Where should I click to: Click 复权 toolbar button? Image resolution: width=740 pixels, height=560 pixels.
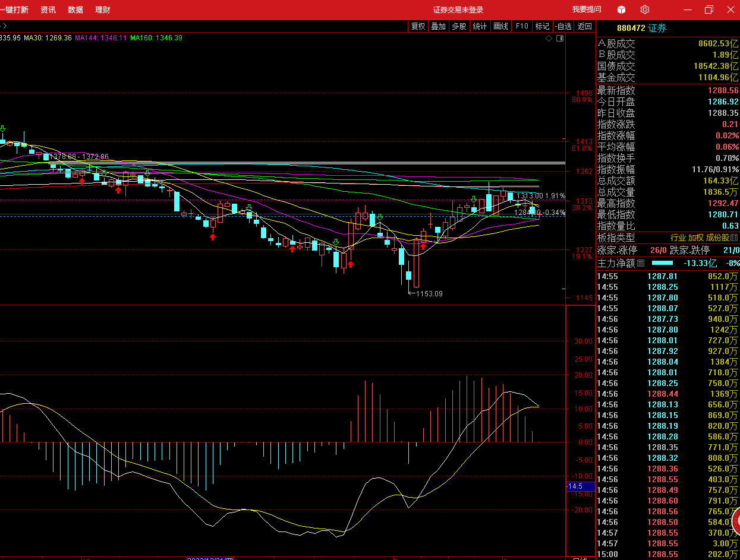tap(418, 26)
